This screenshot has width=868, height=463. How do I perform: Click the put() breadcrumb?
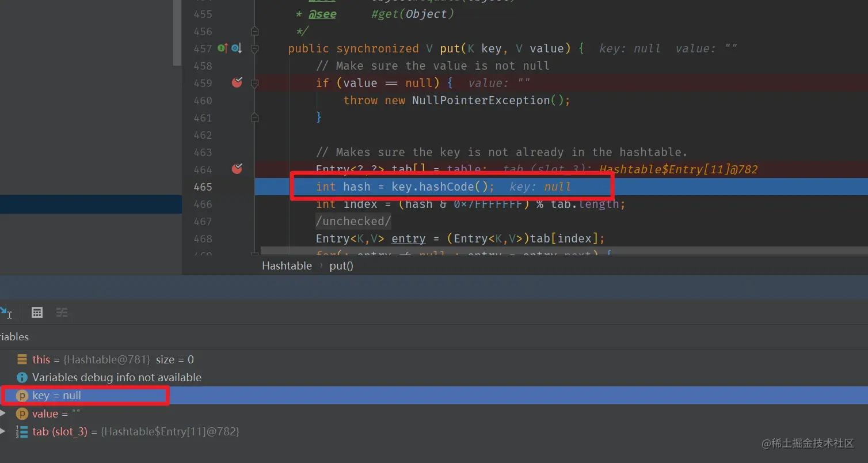(341, 265)
